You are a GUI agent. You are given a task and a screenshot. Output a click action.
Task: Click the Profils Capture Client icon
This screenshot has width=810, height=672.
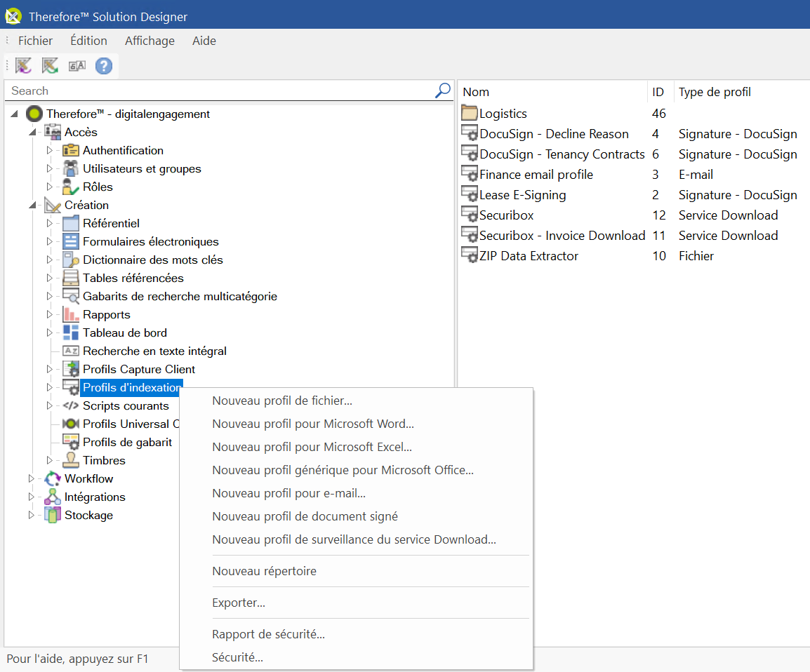point(70,369)
